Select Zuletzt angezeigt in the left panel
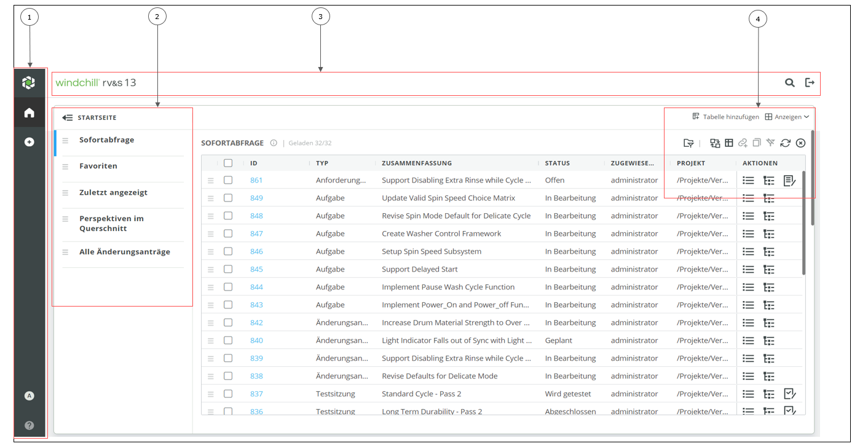Viewport: 868px width, 446px height. coord(113,193)
